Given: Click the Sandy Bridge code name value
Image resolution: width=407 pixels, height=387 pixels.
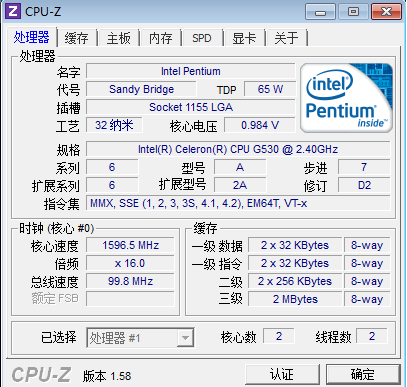Looking at the screenshot, I should point(141,89).
